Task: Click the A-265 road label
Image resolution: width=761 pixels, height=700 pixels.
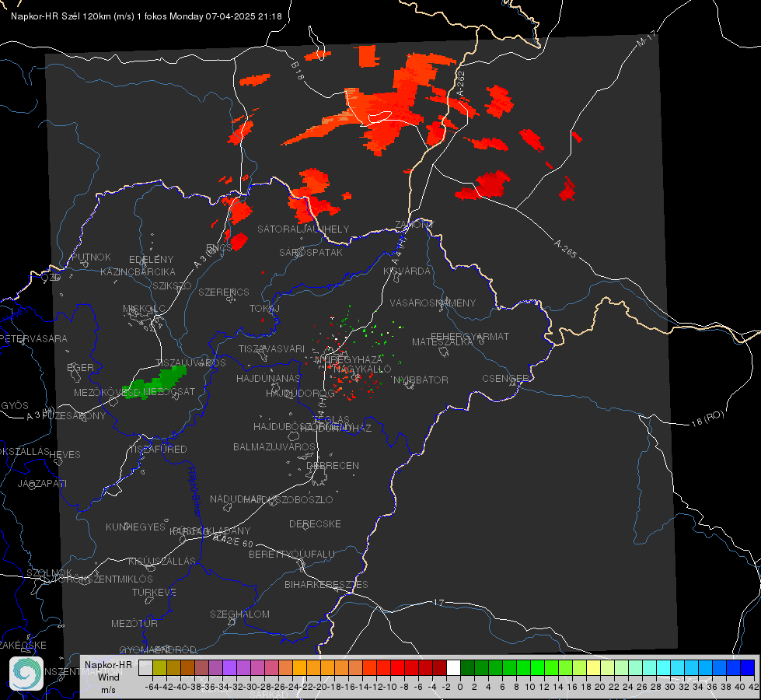Action: pyautogui.click(x=565, y=248)
